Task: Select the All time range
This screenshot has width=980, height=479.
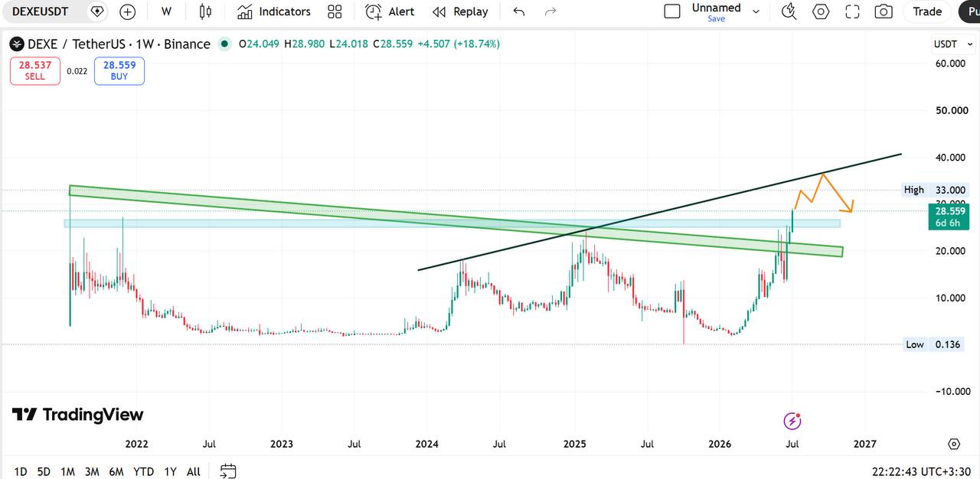Action: pos(194,471)
